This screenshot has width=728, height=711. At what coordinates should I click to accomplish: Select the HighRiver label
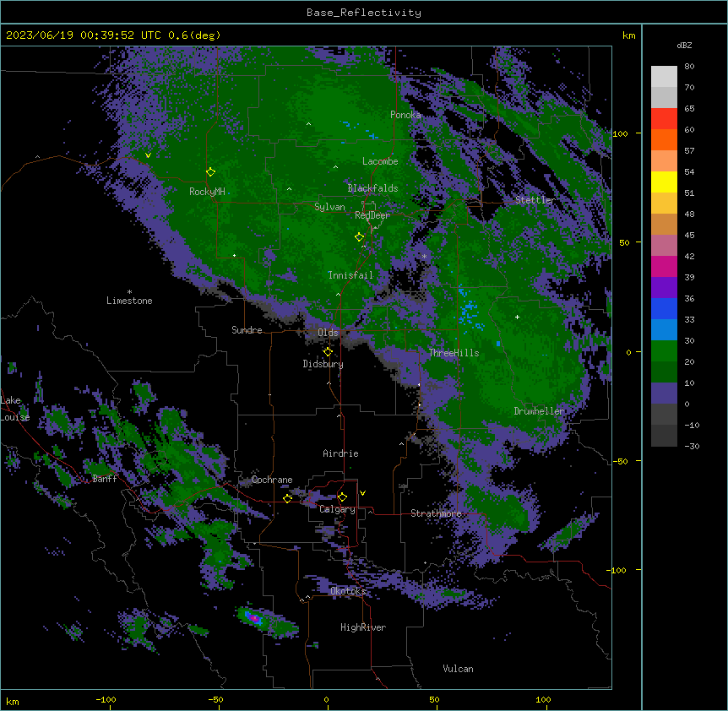(363, 627)
